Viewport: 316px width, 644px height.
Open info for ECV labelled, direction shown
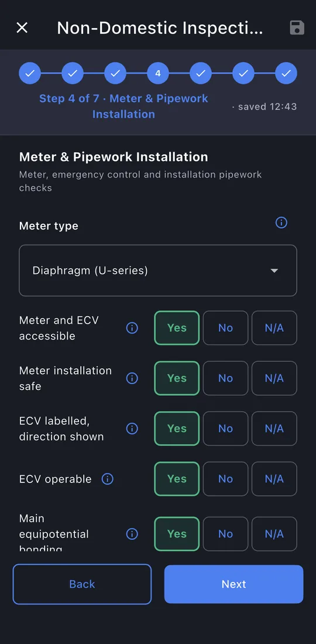132,429
